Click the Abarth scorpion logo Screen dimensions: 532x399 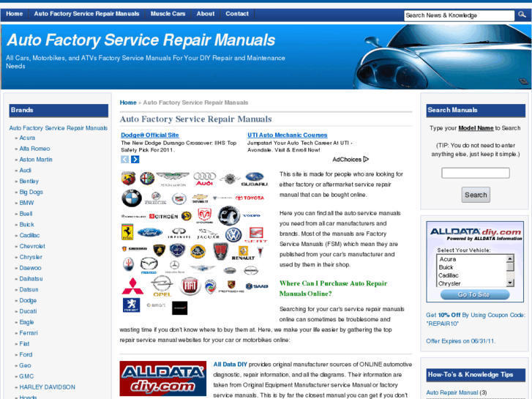tap(129, 179)
